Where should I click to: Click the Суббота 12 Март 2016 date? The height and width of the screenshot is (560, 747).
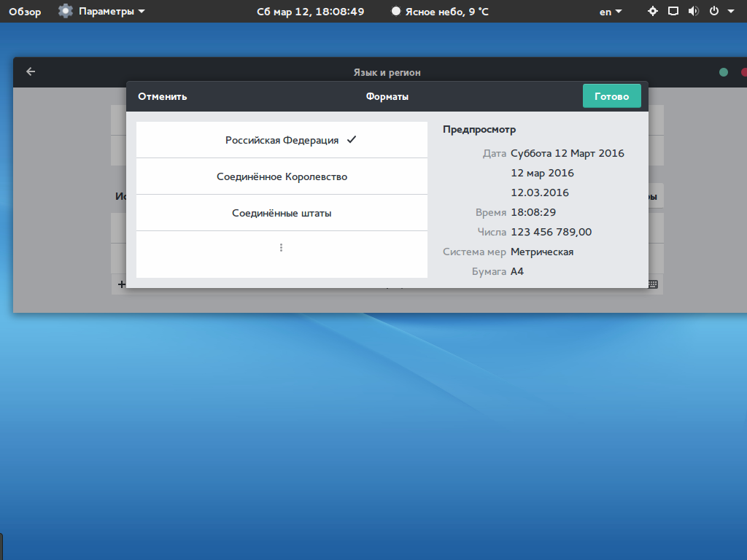568,153
